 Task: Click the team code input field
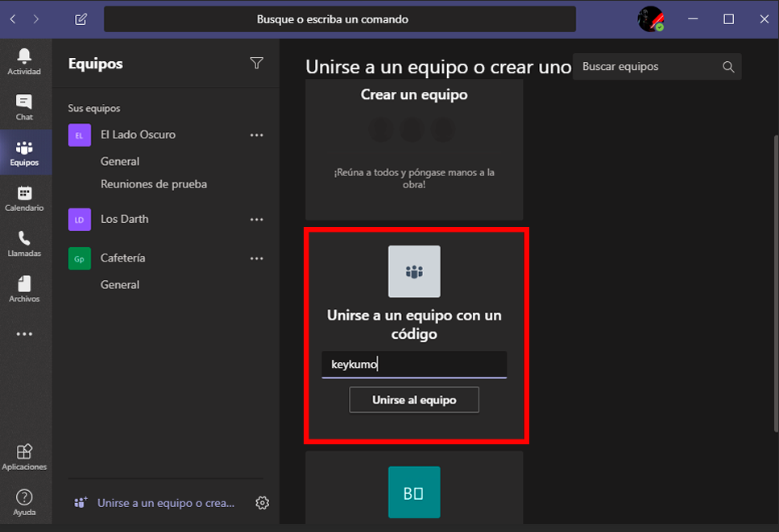pyautogui.click(x=413, y=365)
